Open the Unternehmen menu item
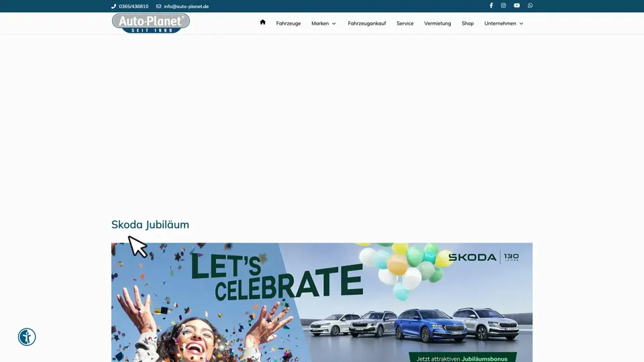The width and height of the screenshot is (644, 362). 500,23
